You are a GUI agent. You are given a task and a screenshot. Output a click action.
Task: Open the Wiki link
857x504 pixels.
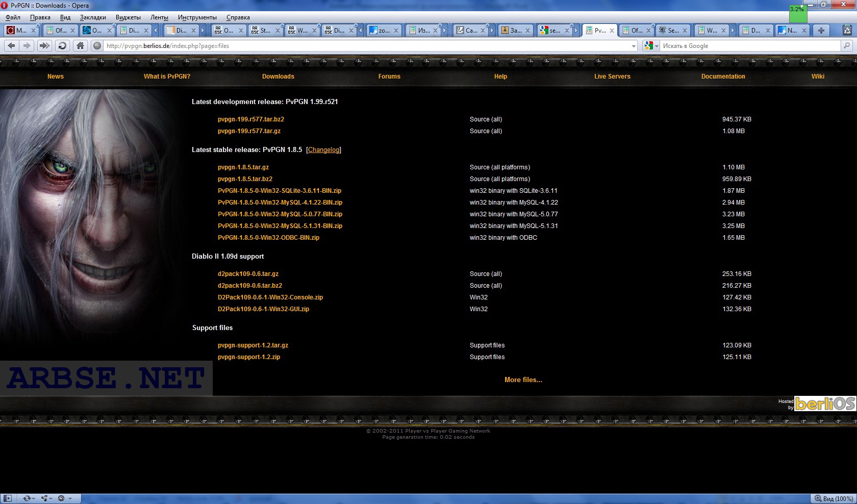click(x=818, y=77)
